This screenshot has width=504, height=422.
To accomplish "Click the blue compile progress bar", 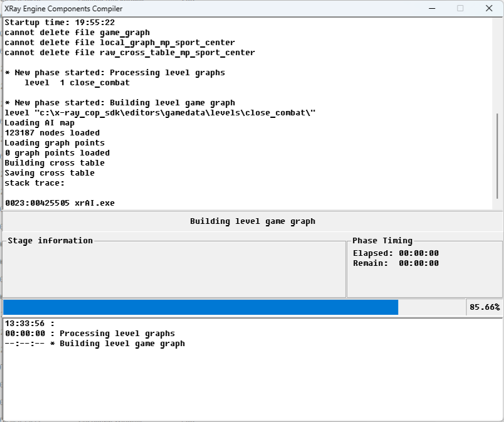I will tap(201, 307).
